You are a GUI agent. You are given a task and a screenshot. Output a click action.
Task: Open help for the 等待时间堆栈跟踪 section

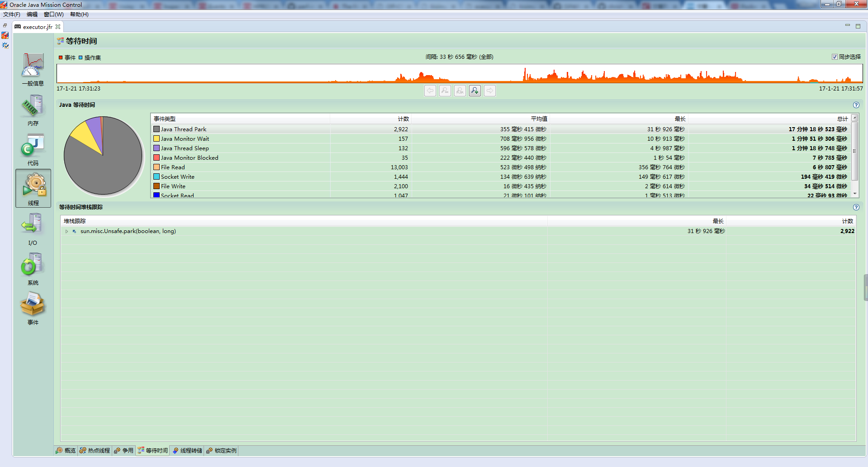[x=856, y=207]
